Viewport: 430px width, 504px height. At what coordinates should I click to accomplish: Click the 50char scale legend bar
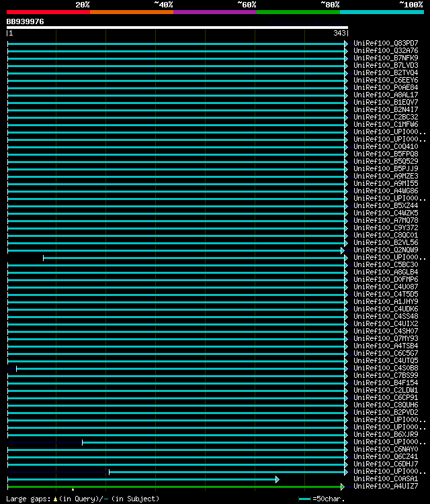pyautogui.click(x=304, y=499)
